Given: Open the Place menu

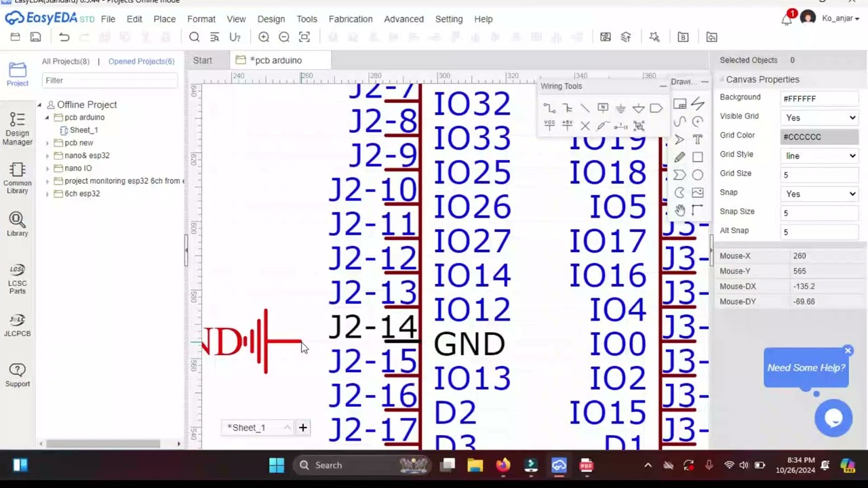Looking at the screenshot, I should (x=164, y=19).
